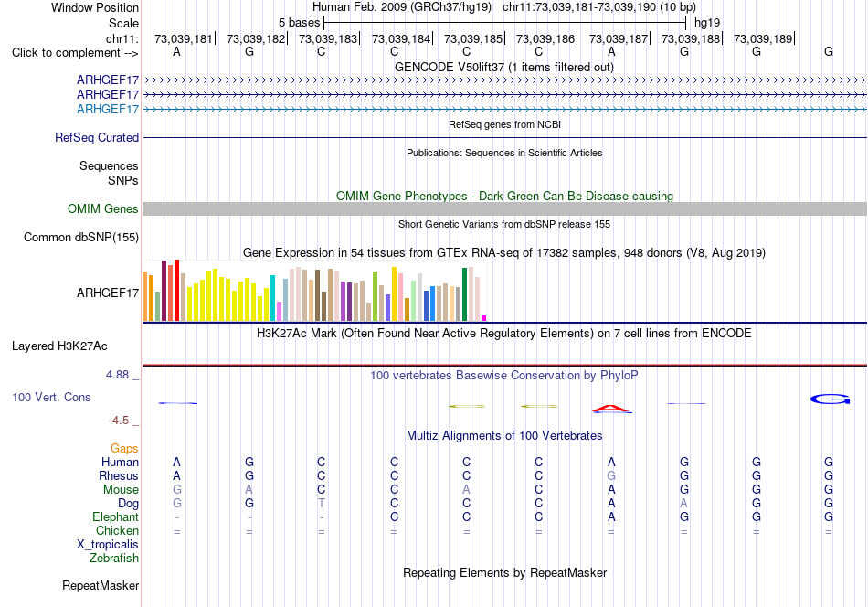This screenshot has height=607, width=868.
Task: Click the 4.88 PhyloP upper scale value
Action: (117, 375)
